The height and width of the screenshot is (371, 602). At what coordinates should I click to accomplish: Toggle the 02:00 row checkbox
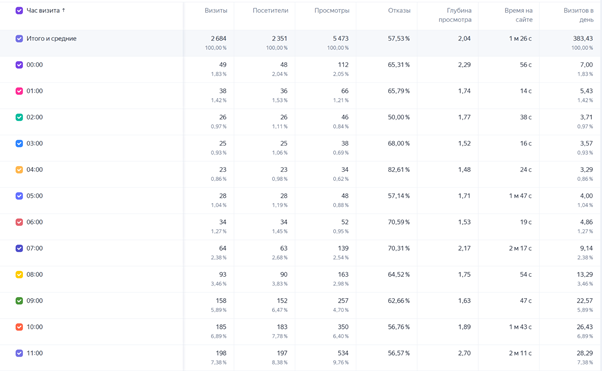(x=19, y=117)
